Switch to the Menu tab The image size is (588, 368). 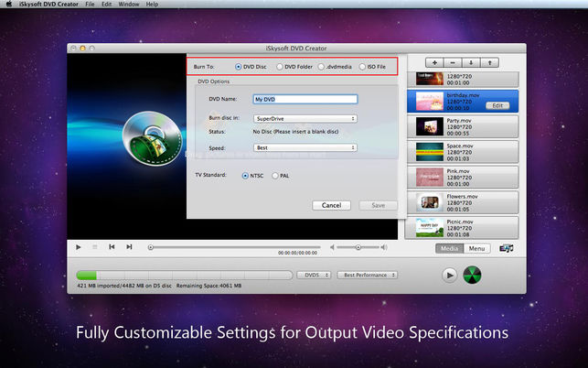(x=476, y=249)
